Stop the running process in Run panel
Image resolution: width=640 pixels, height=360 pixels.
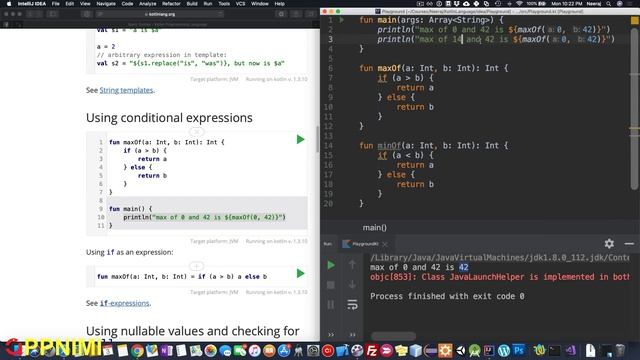(x=331, y=284)
